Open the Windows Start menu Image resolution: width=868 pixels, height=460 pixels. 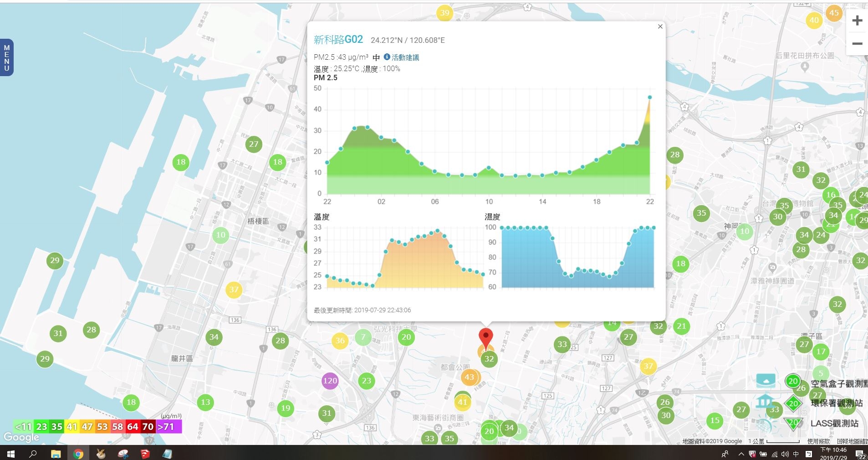click(x=10, y=454)
